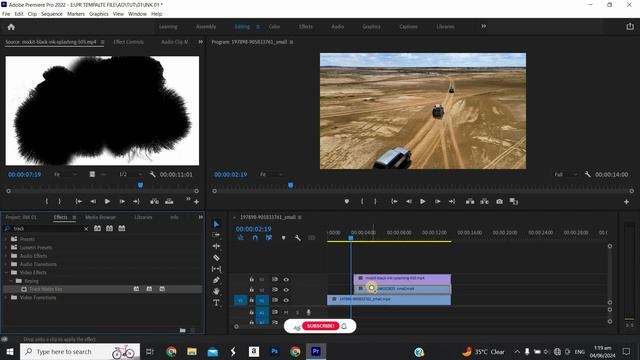Open the Markers menu

76,14
